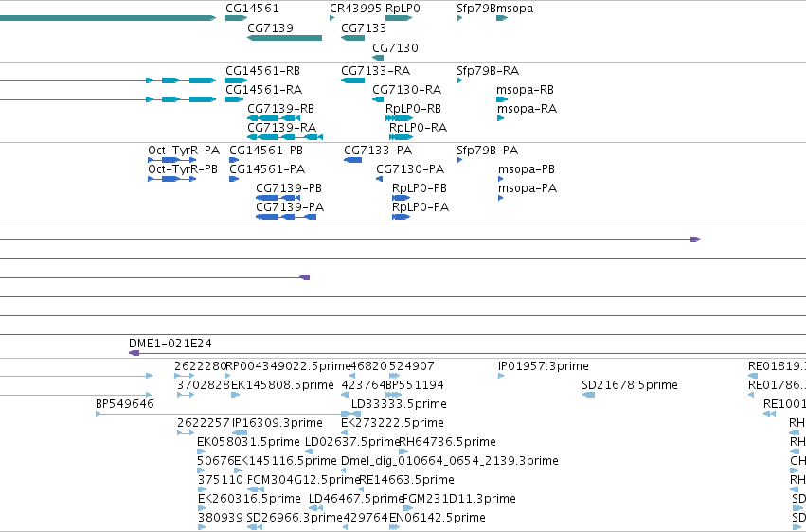Screen dimensions: 806x532
Task: Click protein label CG14561-PA
Action: click(x=267, y=168)
